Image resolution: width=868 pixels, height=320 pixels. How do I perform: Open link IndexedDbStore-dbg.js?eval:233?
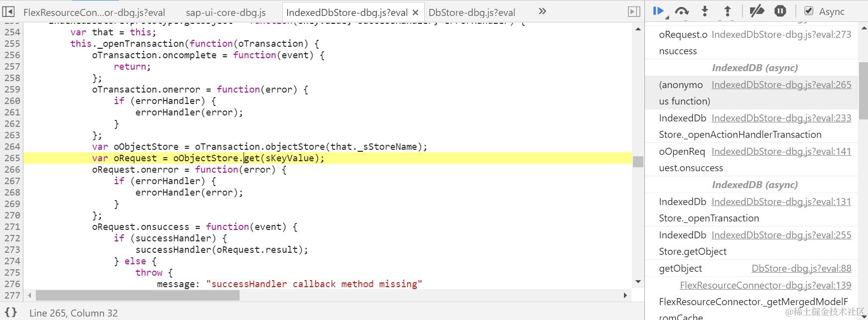click(781, 118)
